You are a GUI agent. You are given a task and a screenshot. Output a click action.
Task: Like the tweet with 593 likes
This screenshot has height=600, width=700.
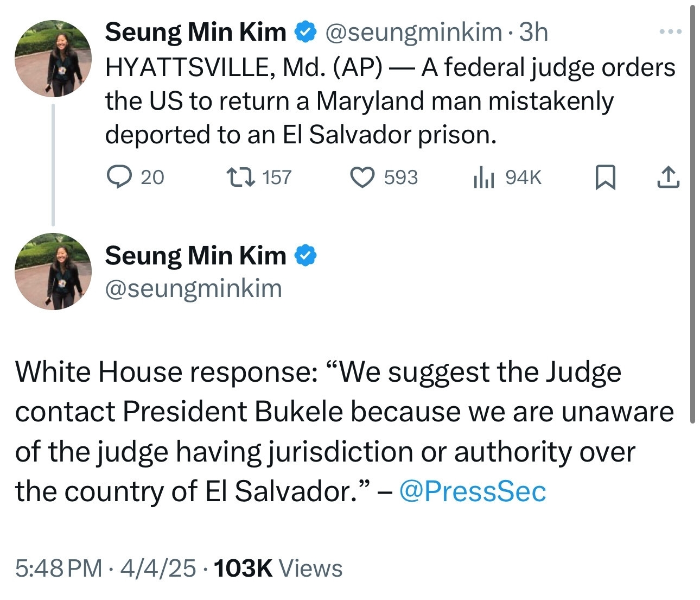tap(362, 178)
